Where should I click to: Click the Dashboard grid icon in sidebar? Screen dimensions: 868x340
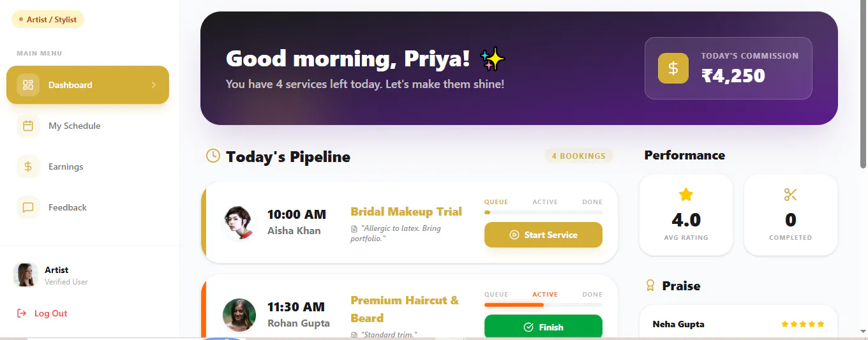pyautogui.click(x=28, y=85)
